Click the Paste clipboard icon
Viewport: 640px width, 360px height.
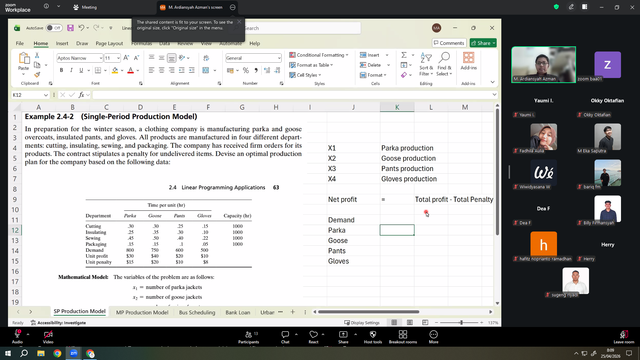click(24, 59)
